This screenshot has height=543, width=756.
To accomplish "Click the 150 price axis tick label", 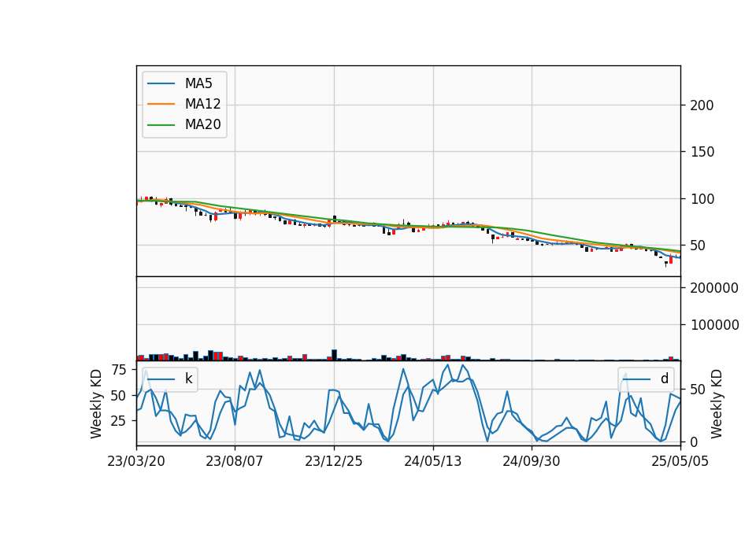I will click(702, 152).
